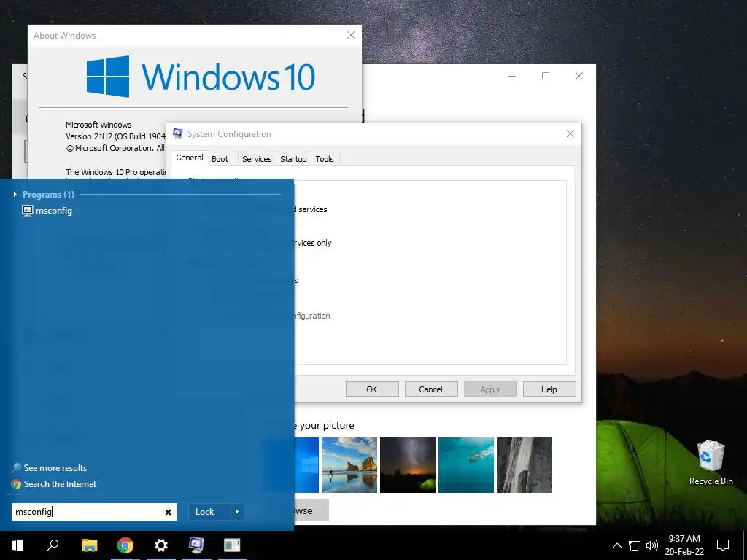
Task: Click the volume speaker tray icon
Action: point(651,545)
